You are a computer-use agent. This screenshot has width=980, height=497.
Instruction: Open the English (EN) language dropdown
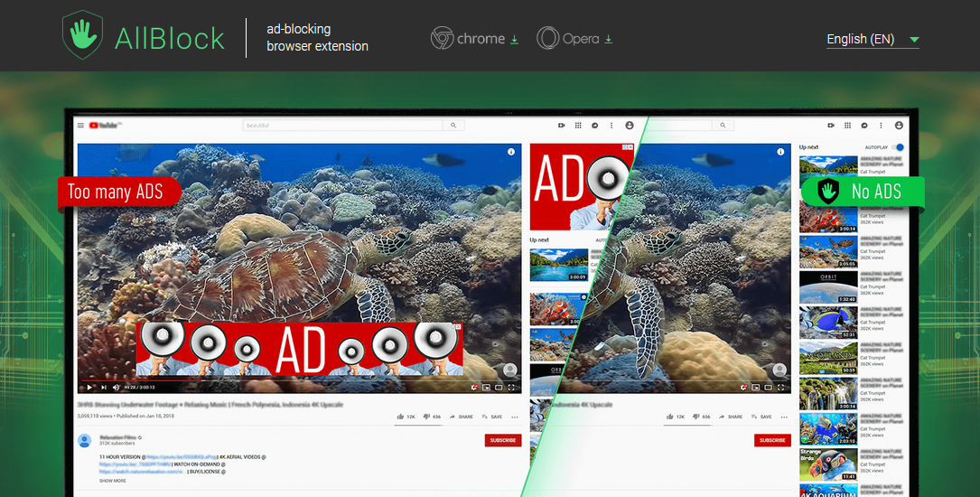click(872, 40)
